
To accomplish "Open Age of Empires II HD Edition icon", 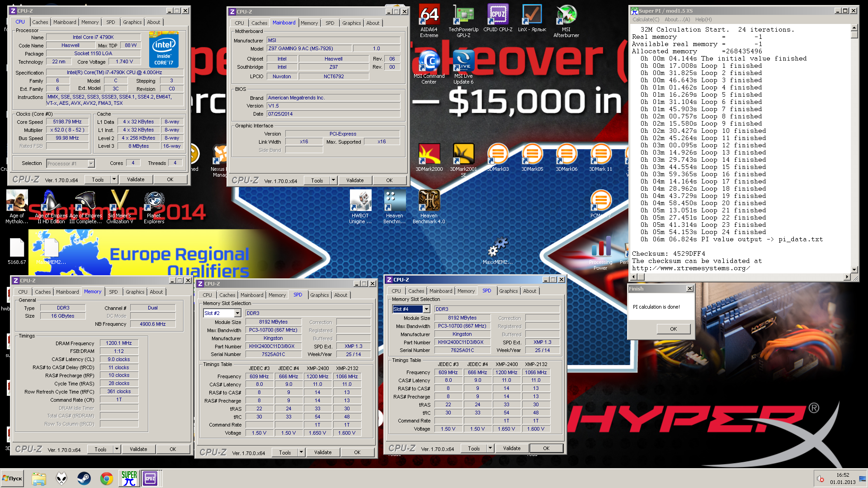I will [x=51, y=206].
